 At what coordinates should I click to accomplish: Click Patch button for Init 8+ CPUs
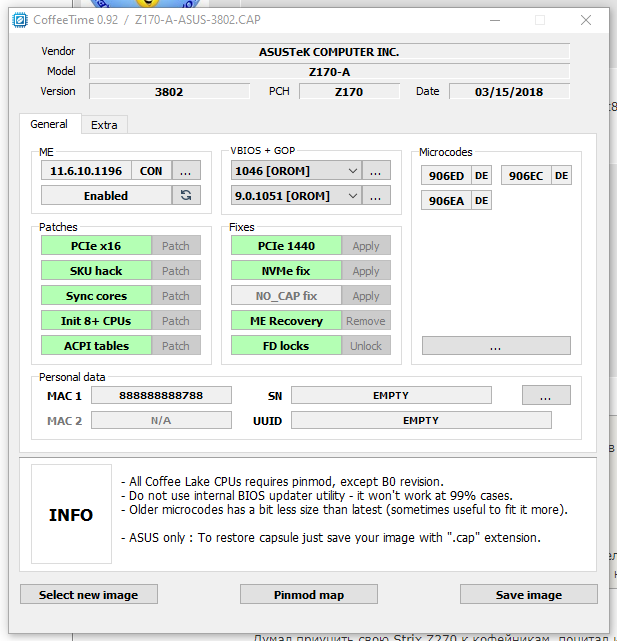point(176,320)
